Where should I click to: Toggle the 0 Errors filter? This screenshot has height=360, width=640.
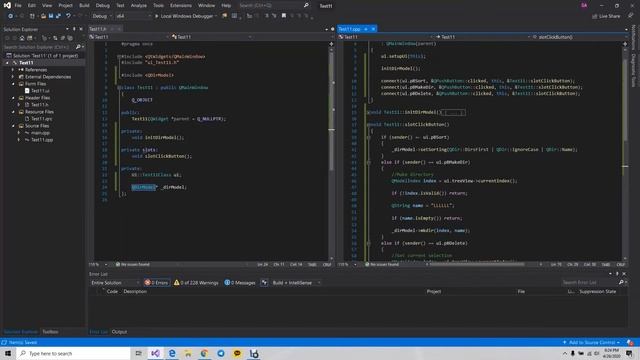click(x=156, y=282)
